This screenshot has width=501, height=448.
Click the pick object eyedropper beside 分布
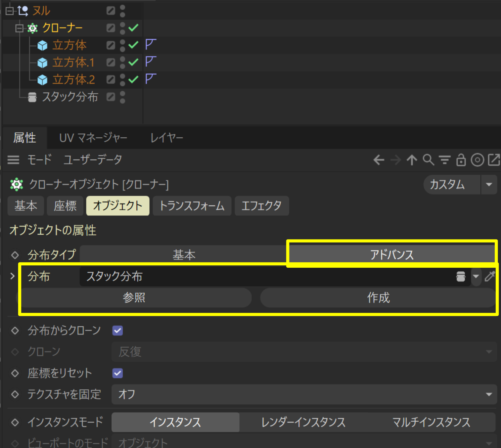pyautogui.click(x=490, y=276)
